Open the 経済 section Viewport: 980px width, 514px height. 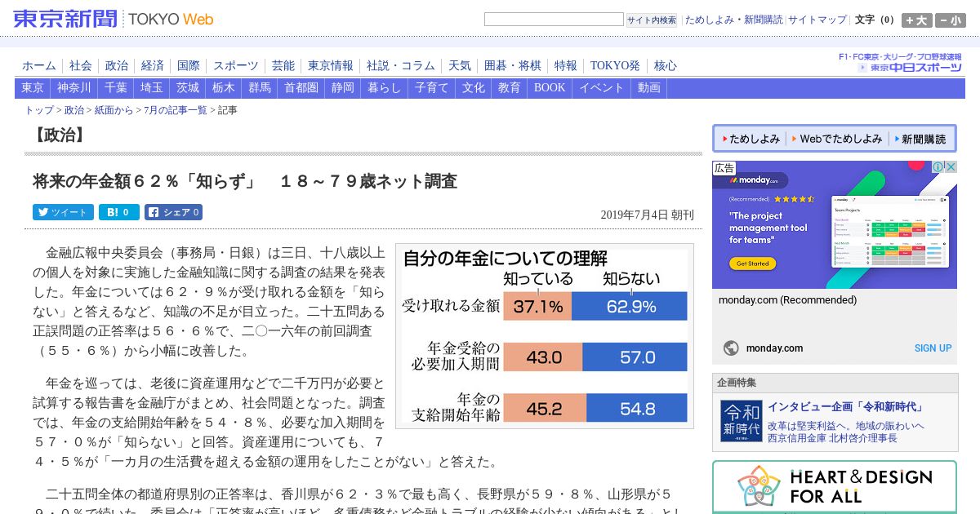(x=153, y=66)
